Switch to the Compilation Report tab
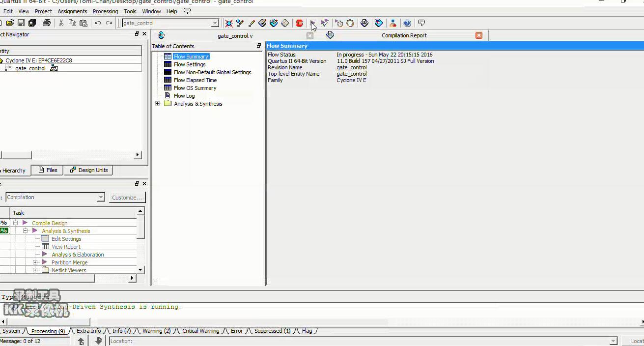Image resolution: width=644 pixels, height=346 pixels. [x=404, y=35]
